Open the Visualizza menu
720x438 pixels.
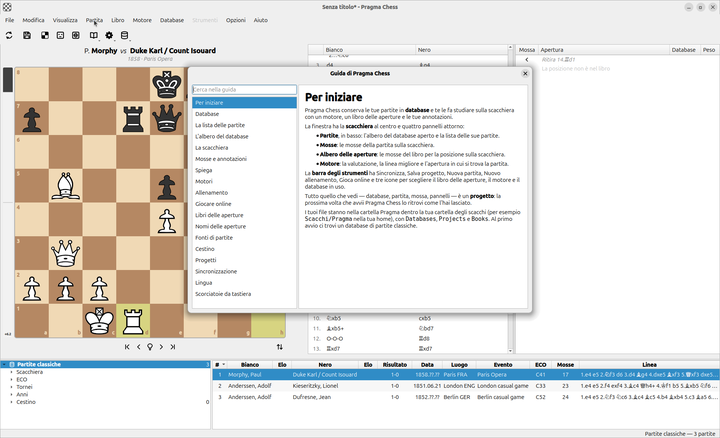(65, 20)
